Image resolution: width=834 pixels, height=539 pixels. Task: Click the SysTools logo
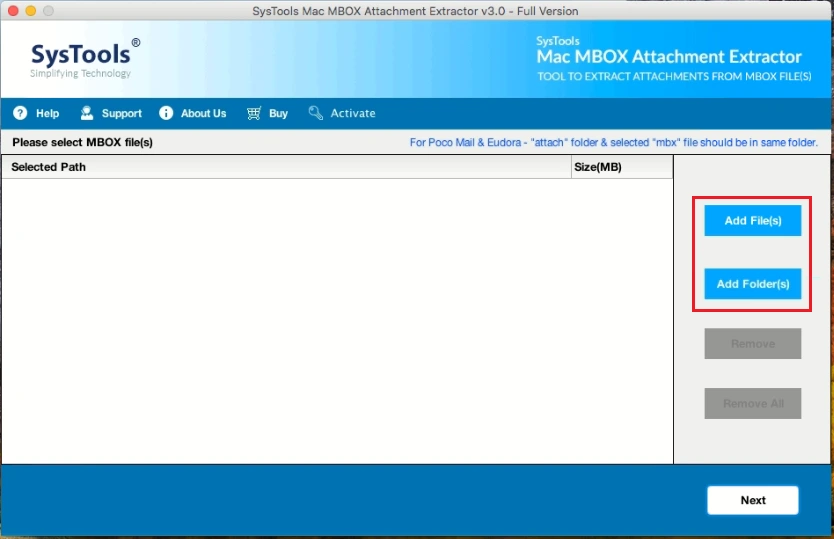[x=85, y=58]
